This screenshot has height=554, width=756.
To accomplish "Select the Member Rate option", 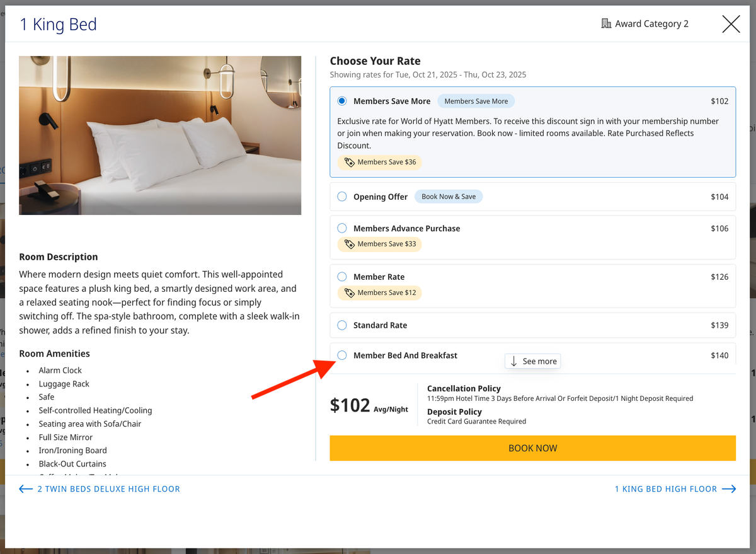I will tap(342, 276).
